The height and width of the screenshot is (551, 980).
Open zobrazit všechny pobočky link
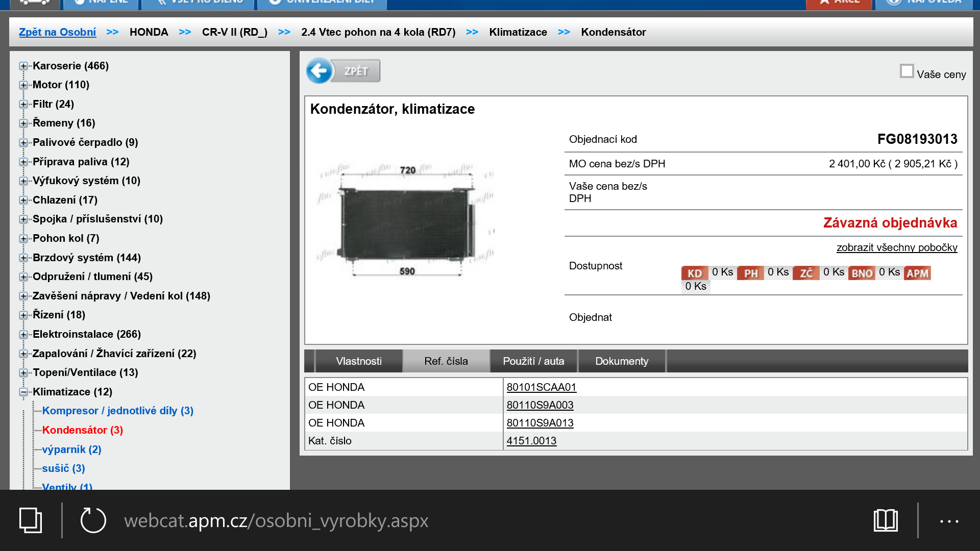pos(896,247)
